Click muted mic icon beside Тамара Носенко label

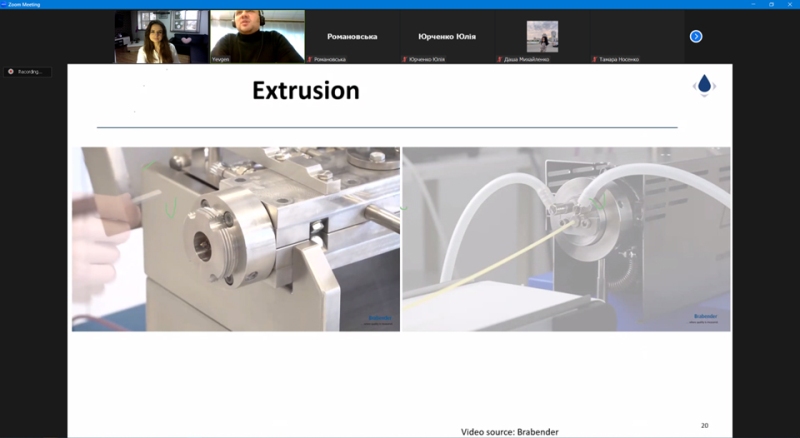point(594,59)
